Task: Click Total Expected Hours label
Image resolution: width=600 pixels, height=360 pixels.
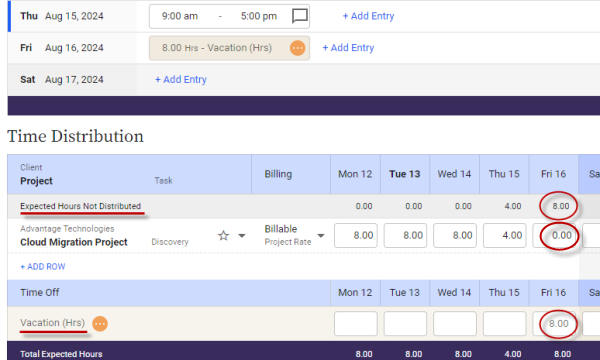Action: click(61, 354)
